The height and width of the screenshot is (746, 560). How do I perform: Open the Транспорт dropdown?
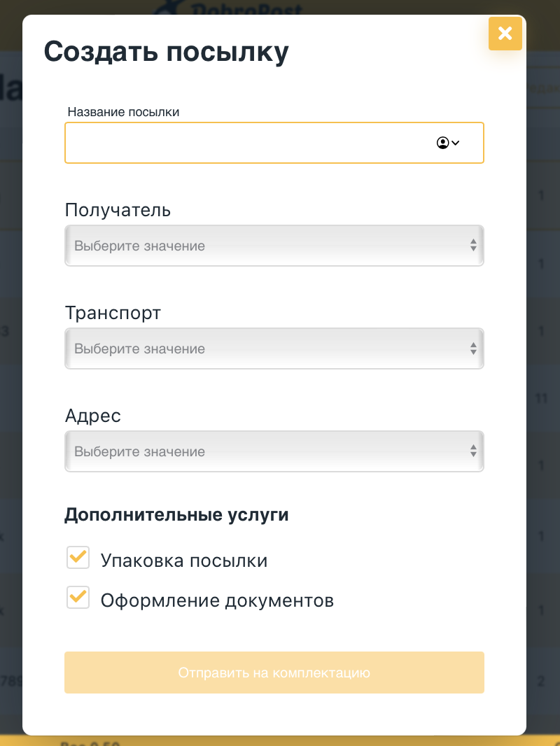(266, 349)
